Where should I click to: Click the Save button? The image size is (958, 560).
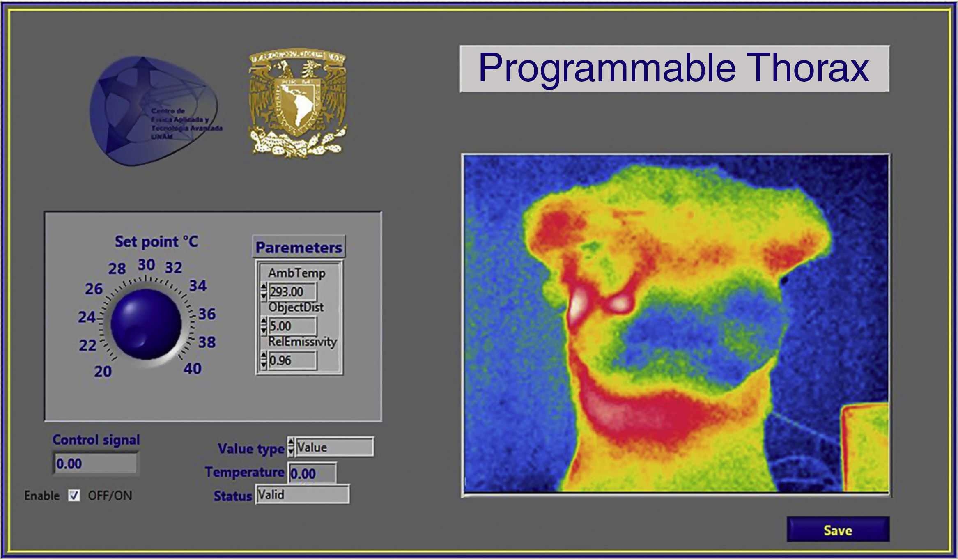coord(838,530)
